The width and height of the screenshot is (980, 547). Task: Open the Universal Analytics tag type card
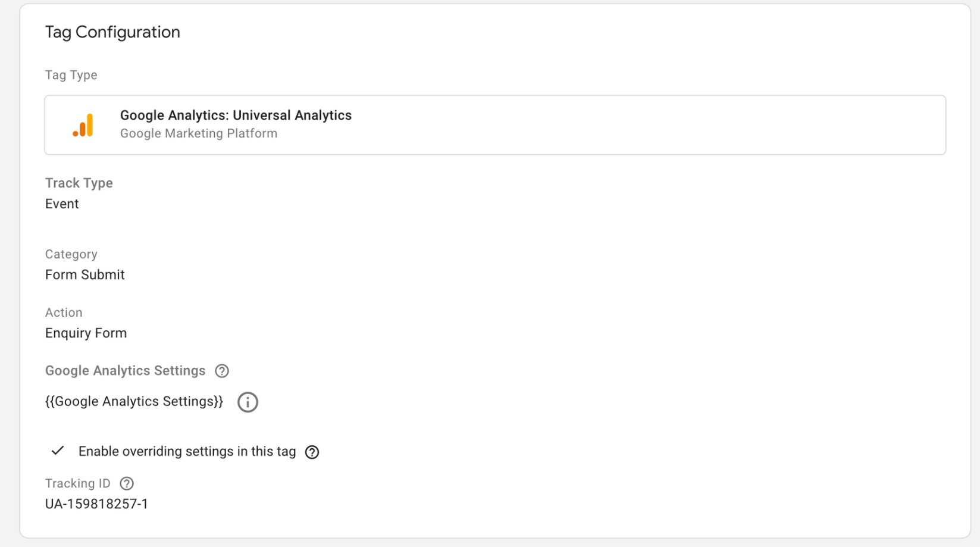click(494, 124)
